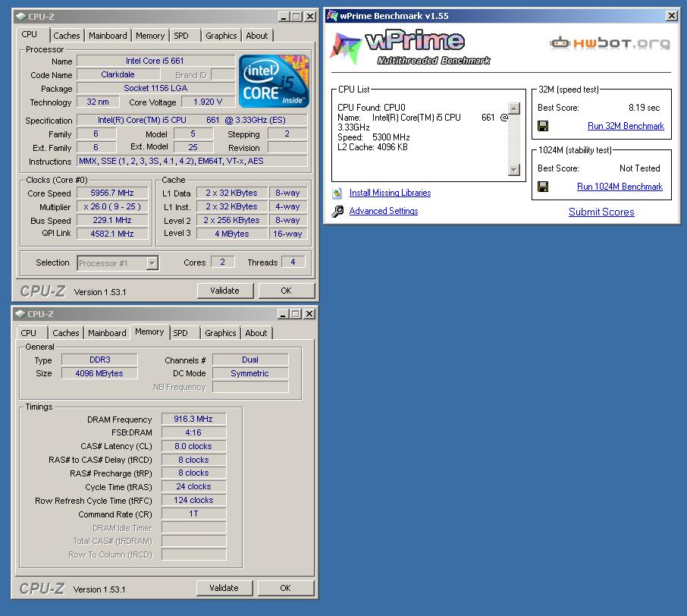Select CPU tab in bottom CPU-Z window
687x616 pixels.
[29, 333]
